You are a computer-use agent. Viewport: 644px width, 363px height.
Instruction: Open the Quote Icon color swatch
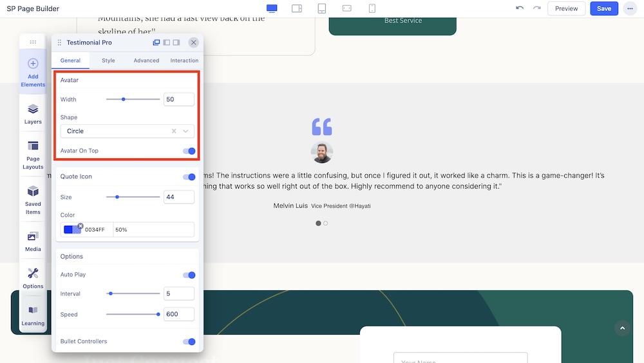point(72,230)
